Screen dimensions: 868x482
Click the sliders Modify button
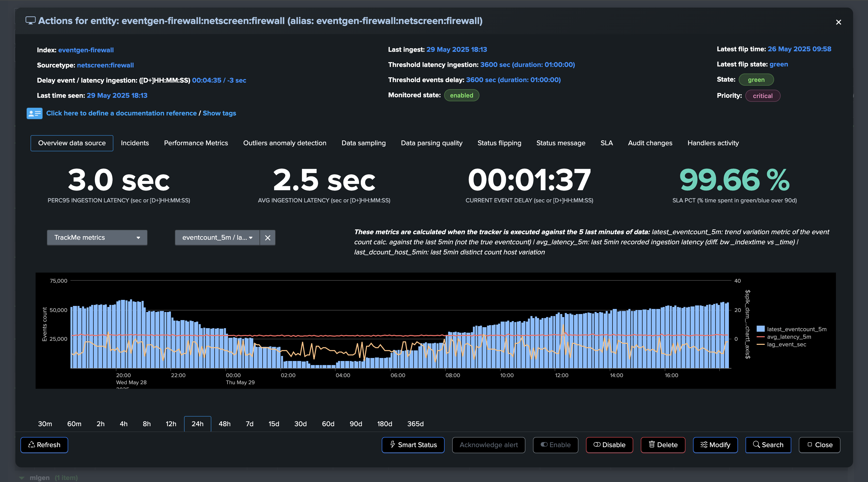pyautogui.click(x=715, y=445)
